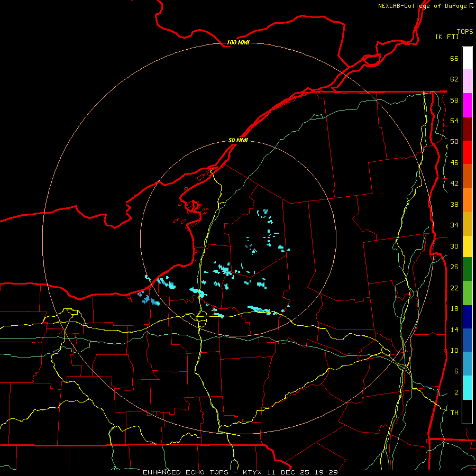Image resolution: width=476 pixels, height=476 pixels.
Task: Pick the magenta swatch in the color scale
Action: pyautogui.click(x=467, y=105)
